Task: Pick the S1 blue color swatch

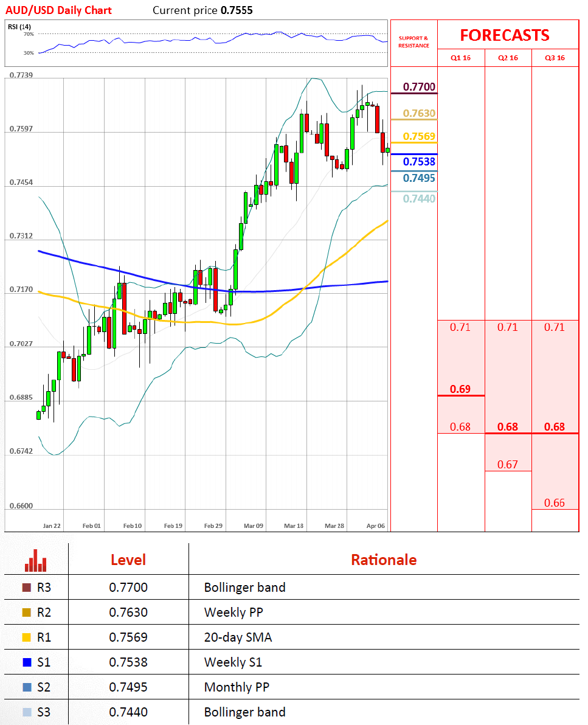Action: click(26, 662)
